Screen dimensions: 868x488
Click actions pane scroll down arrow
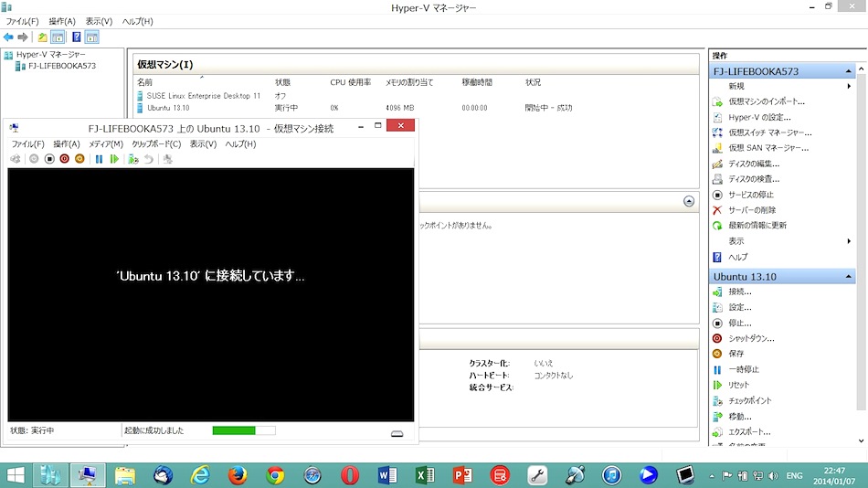862,440
